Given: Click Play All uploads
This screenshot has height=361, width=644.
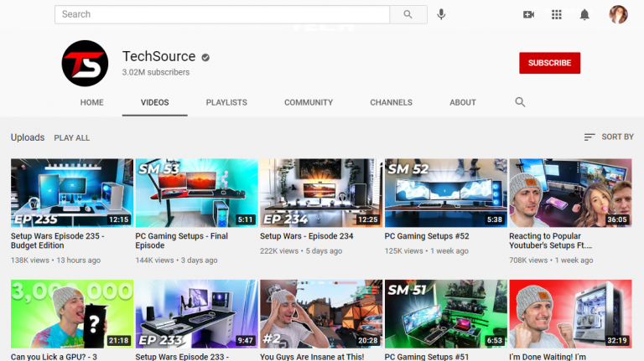Looking at the screenshot, I should tap(72, 138).
